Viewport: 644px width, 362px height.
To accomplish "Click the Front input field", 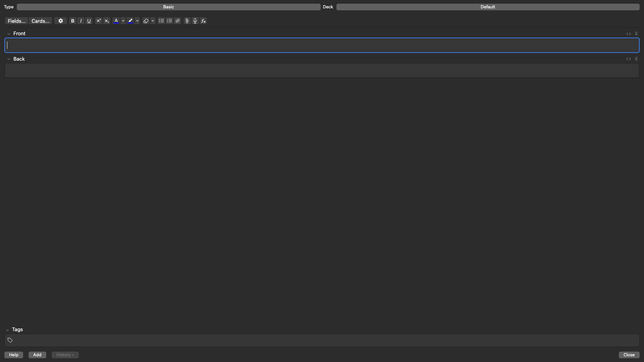I will pyautogui.click(x=322, y=45).
